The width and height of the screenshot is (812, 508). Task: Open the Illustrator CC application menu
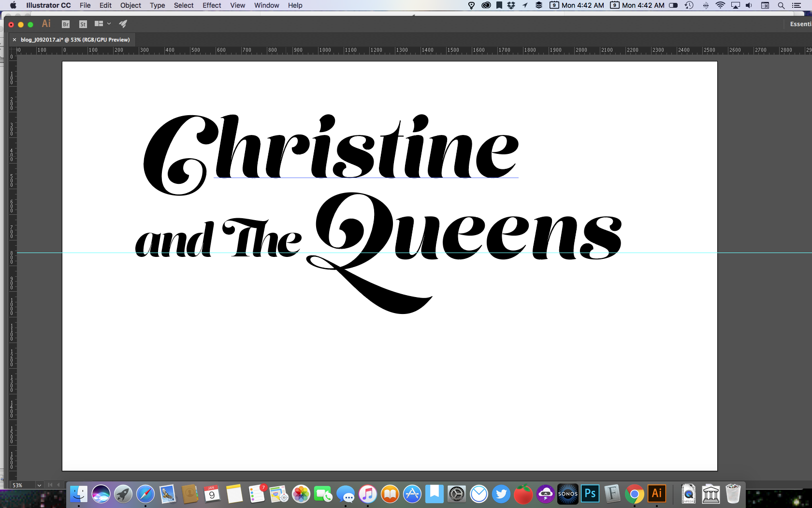pos(48,5)
